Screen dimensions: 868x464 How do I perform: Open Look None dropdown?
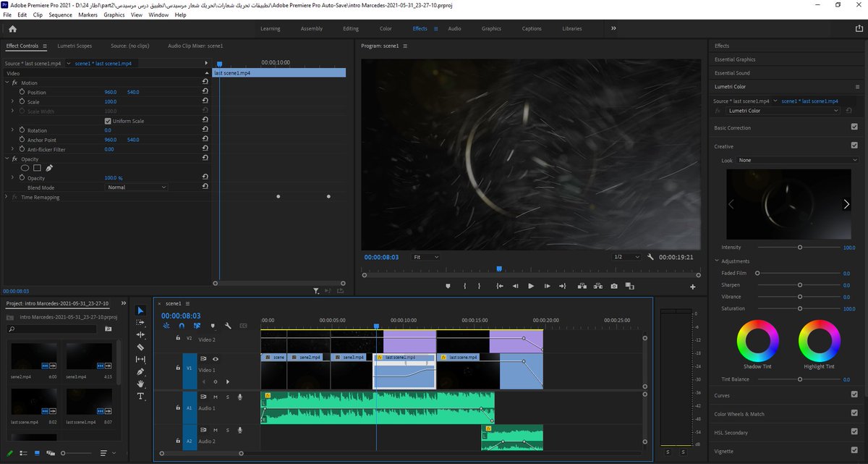point(796,160)
